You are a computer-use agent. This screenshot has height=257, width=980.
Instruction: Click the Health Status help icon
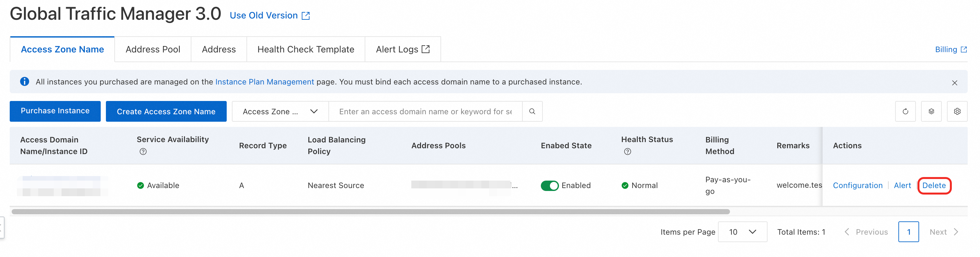pyautogui.click(x=627, y=152)
